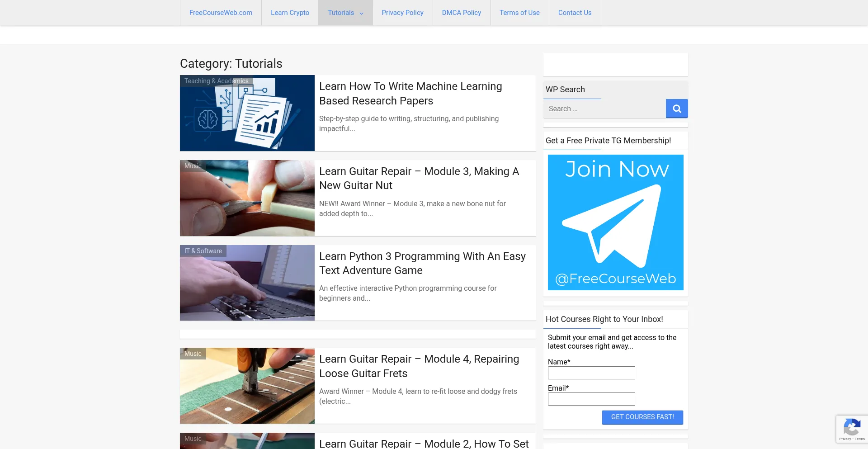Click the reCAPTCHA Terms link
The image size is (868, 449).
click(860, 439)
